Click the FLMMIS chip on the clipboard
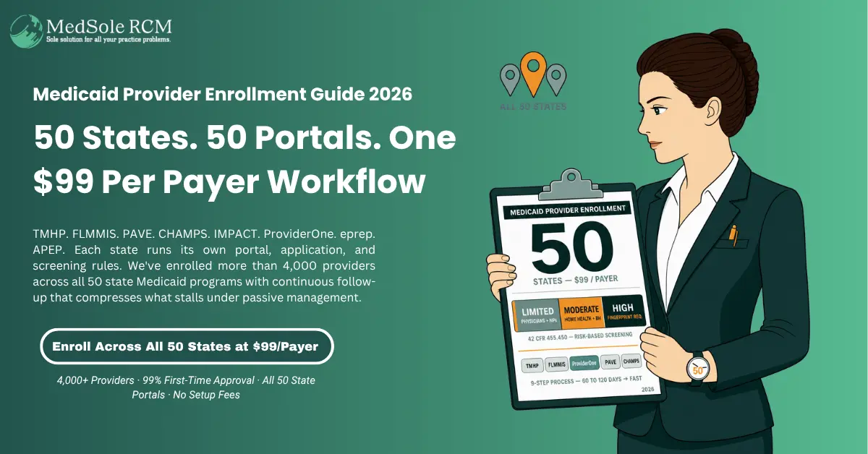 (556, 364)
